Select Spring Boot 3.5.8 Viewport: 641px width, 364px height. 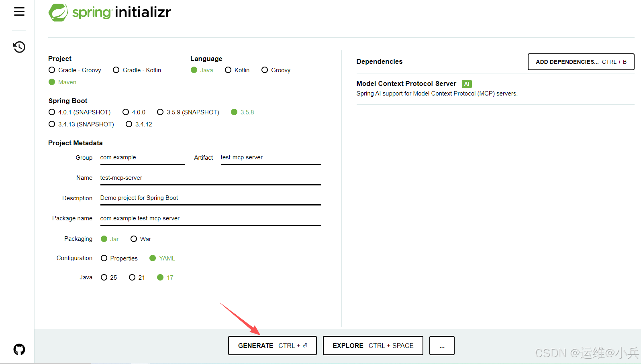pyautogui.click(x=243, y=112)
